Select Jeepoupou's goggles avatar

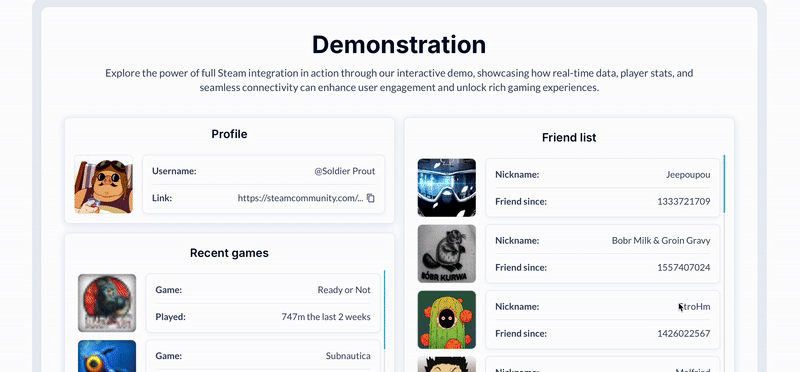click(447, 188)
